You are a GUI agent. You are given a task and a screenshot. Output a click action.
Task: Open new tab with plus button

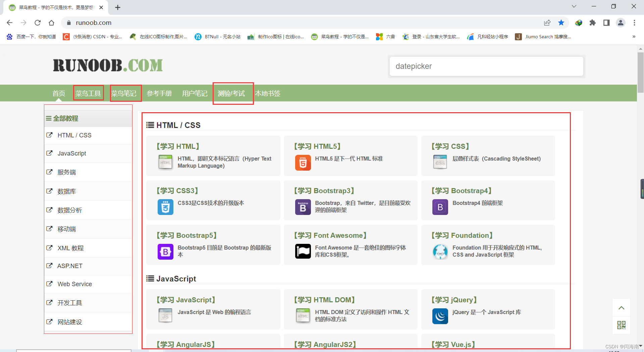[118, 7]
